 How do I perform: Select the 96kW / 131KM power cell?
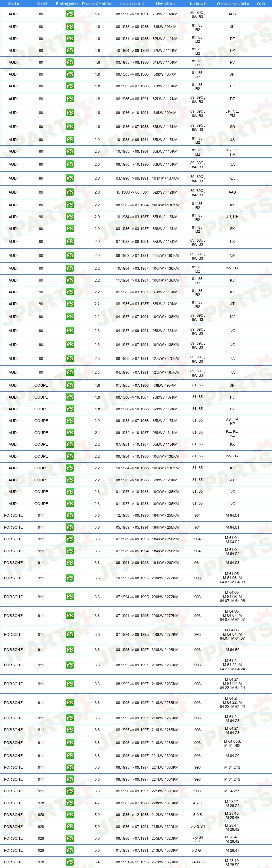coord(165,433)
